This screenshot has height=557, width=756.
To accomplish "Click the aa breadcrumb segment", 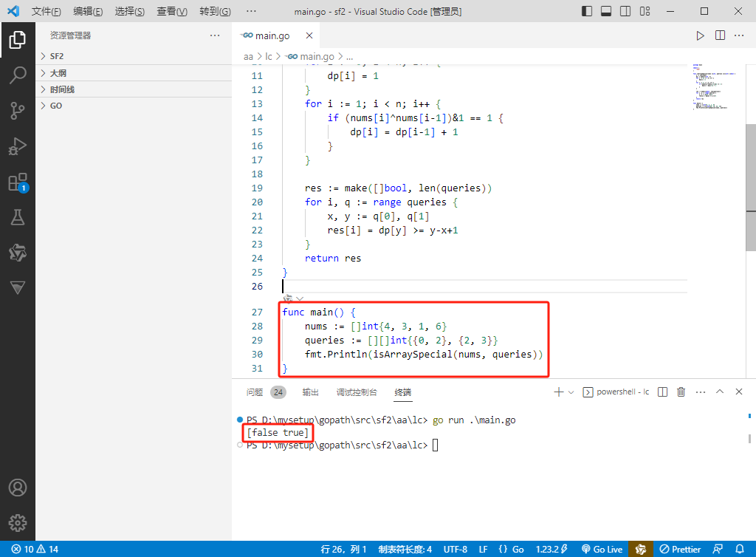I will tap(248, 56).
